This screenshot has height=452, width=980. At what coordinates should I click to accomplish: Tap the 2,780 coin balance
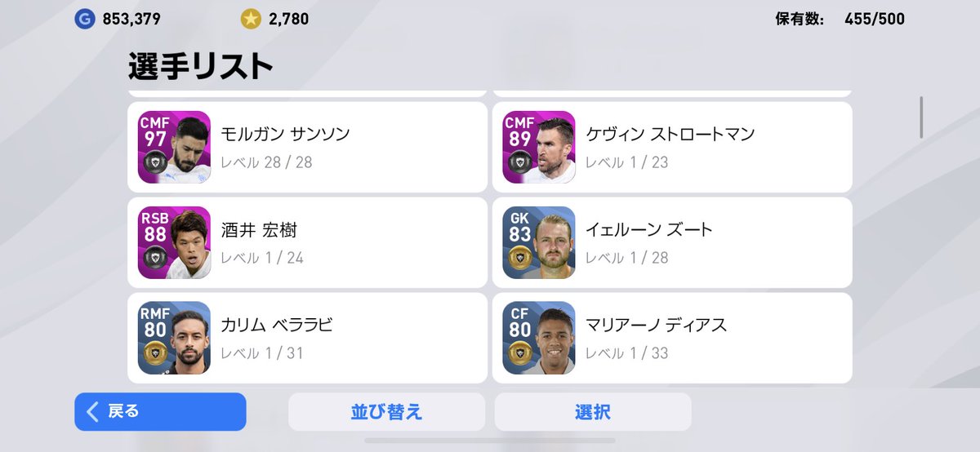pyautogui.click(x=288, y=19)
